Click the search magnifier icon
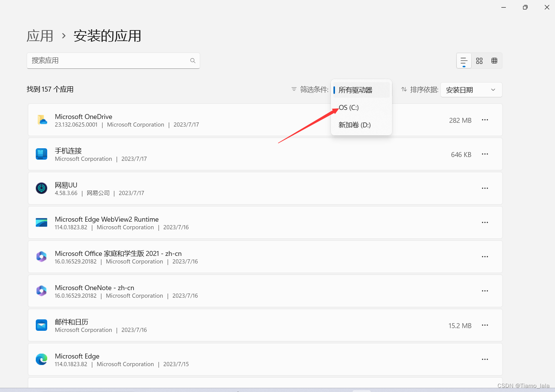Viewport: 555px width, 392px height. click(193, 60)
